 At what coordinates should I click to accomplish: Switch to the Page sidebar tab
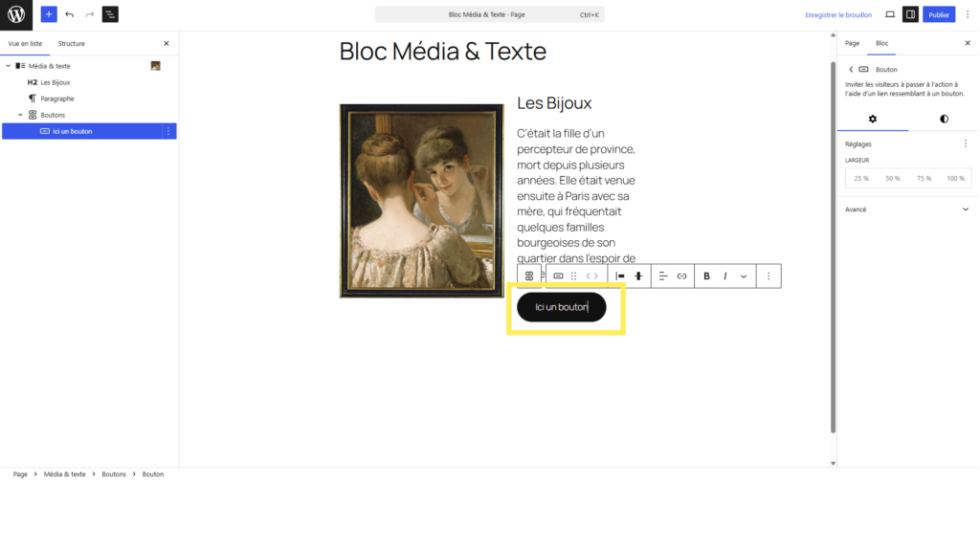point(852,43)
